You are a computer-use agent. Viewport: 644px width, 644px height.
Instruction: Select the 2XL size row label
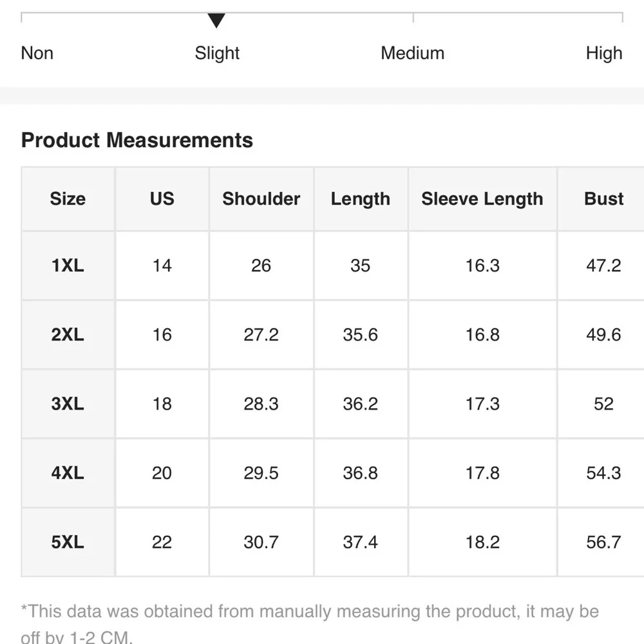click(x=68, y=334)
